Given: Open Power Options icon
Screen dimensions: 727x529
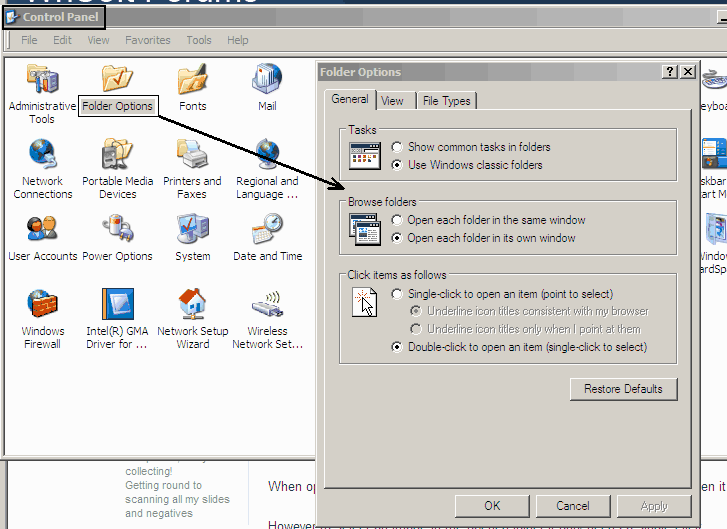Looking at the screenshot, I should click(x=117, y=228).
